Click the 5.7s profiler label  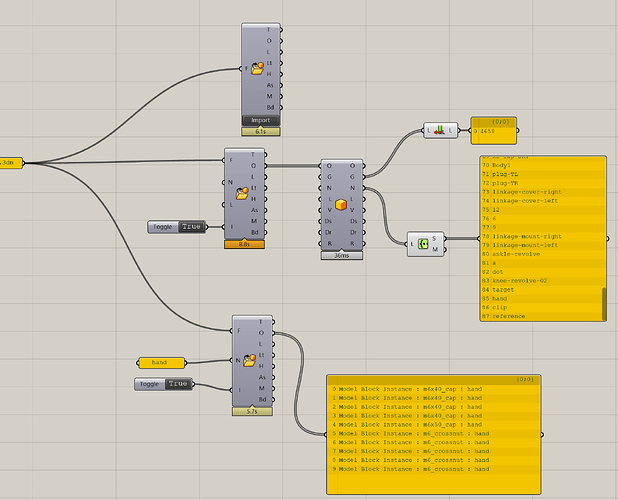click(x=252, y=411)
